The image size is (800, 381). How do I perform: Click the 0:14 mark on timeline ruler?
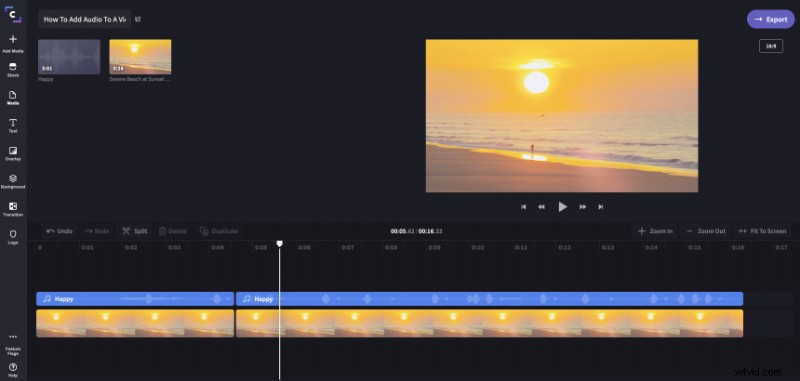651,247
